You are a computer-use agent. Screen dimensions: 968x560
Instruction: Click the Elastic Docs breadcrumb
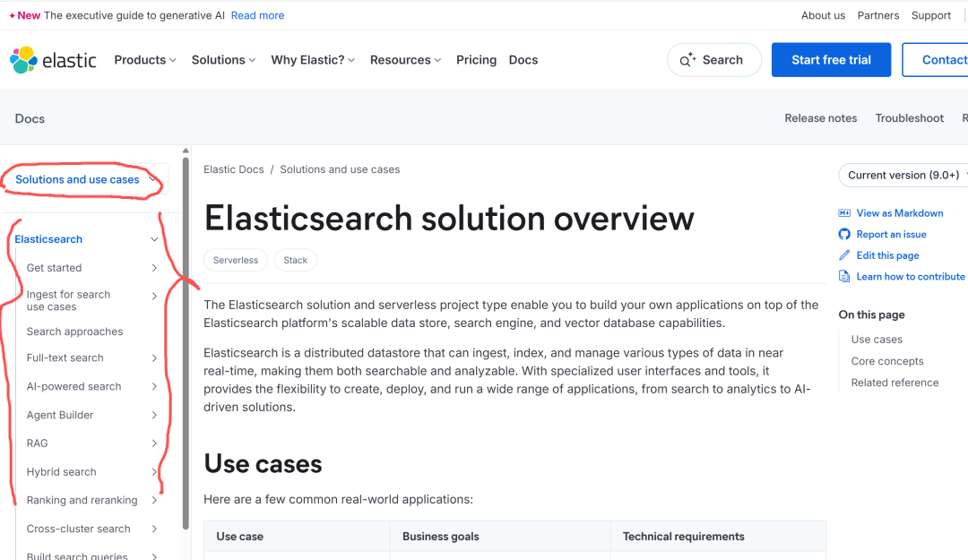click(x=233, y=169)
